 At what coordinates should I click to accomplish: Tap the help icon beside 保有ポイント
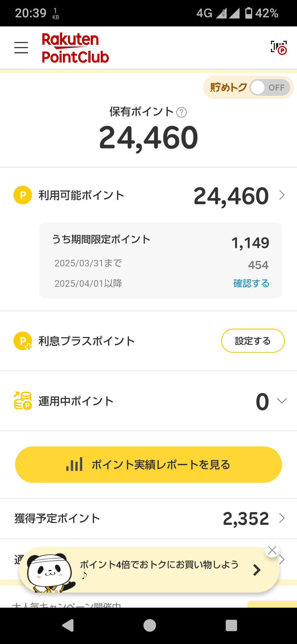[x=182, y=112]
